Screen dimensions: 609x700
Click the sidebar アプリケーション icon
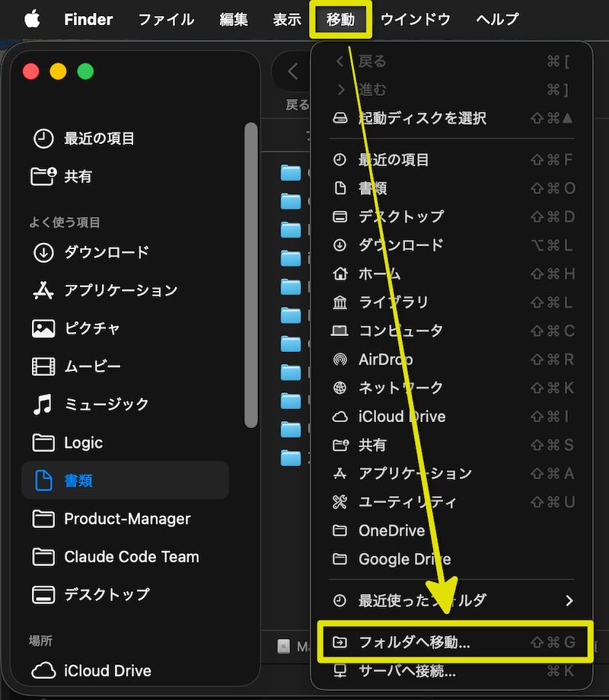pos(43,290)
